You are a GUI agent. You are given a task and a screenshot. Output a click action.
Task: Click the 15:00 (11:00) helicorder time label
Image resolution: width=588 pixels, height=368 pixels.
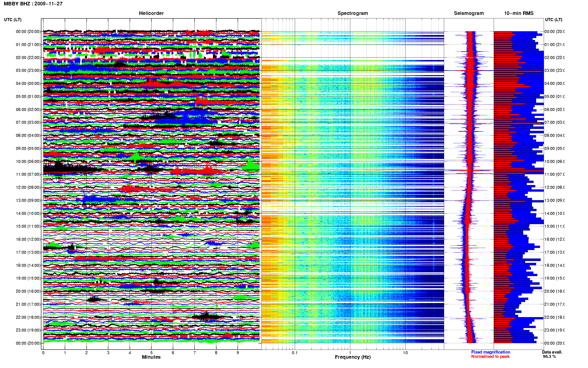28,226
